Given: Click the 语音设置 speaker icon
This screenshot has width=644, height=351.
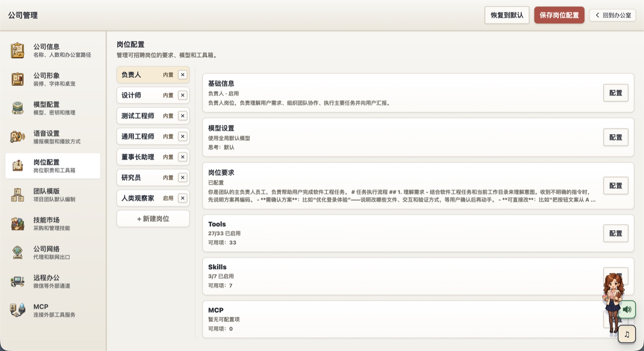Looking at the screenshot, I should [17, 137].
